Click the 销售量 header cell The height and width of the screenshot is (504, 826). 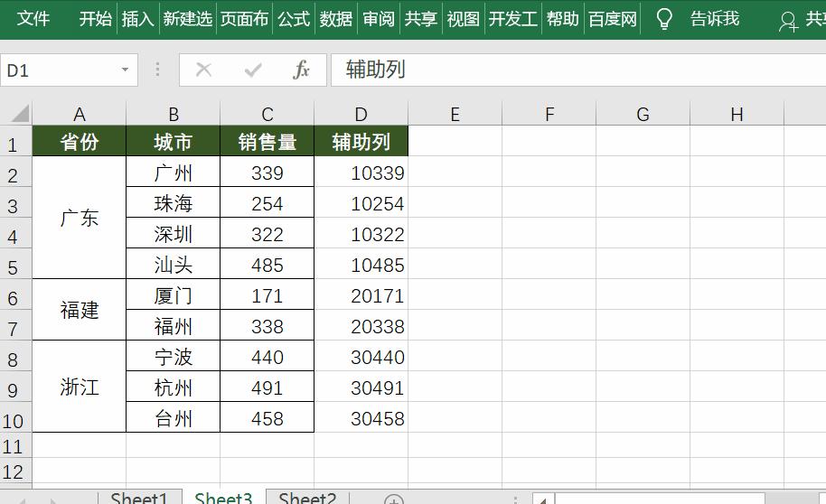268,141
